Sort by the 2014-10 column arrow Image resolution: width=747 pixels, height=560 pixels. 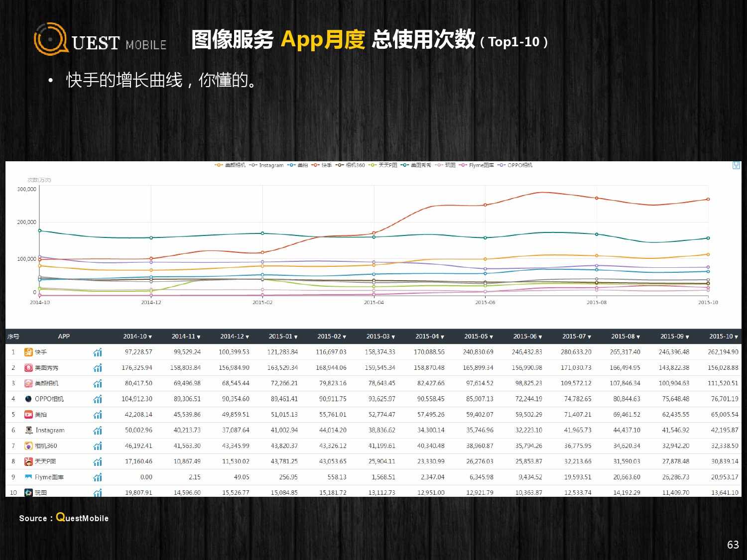point(150,337)
